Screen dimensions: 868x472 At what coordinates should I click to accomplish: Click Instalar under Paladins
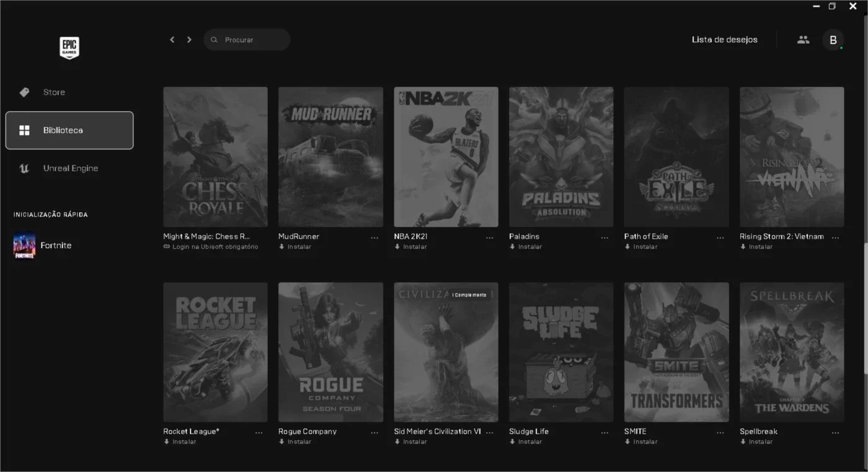tap(530, 247)
